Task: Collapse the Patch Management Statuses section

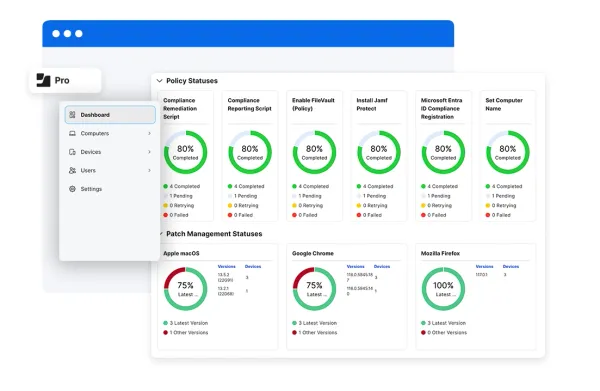Action: (x=161, y=233)
